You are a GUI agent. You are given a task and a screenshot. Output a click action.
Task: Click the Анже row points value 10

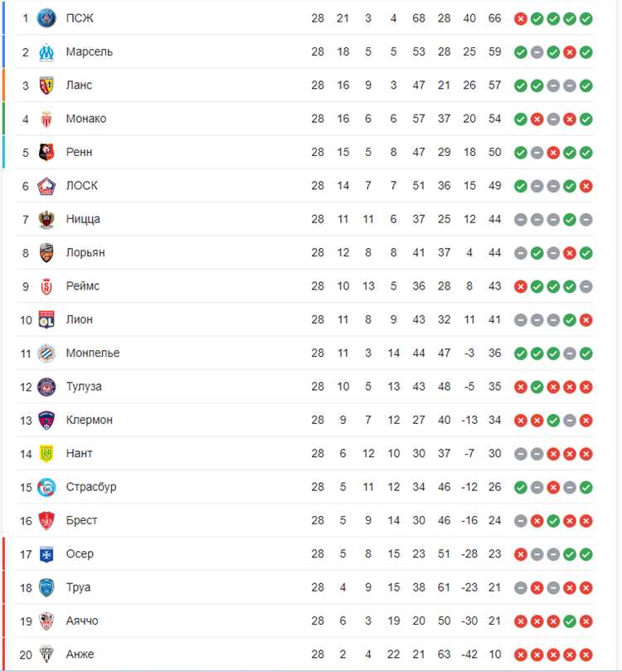point(495,655)
